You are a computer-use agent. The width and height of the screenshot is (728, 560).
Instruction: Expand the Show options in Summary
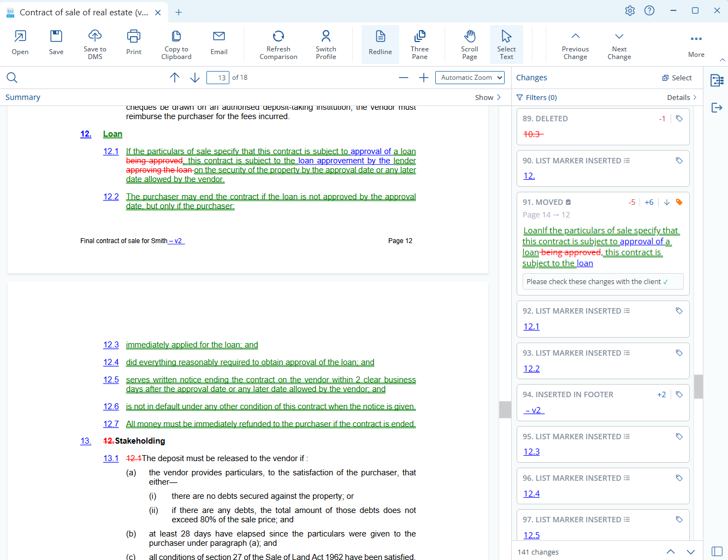click(x=488, y=97)
